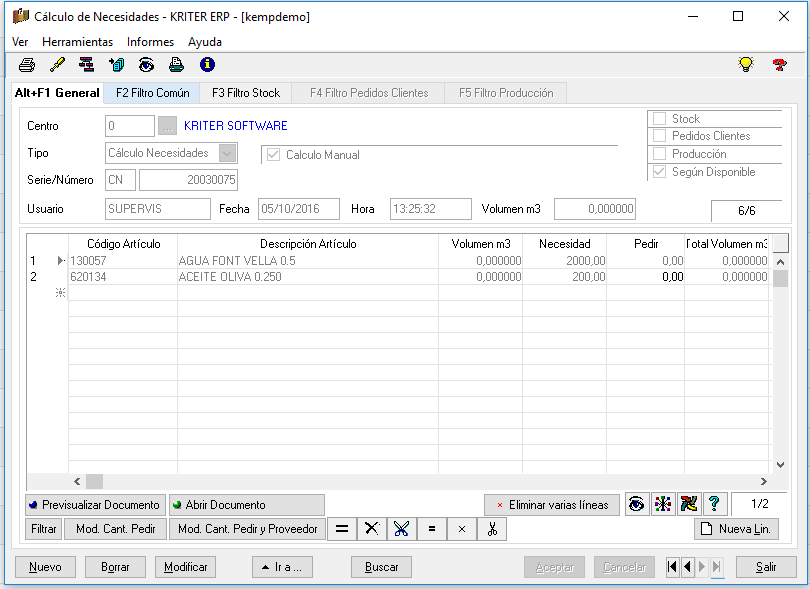Click the printer icon in the toolbar
The image size is (810, 589).
pyautogui.click(x=27, y=65)
